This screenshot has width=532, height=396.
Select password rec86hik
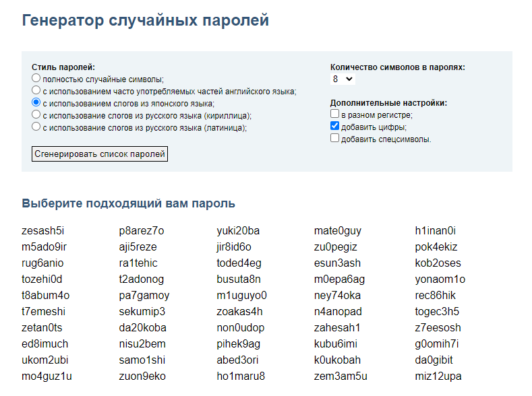(x=436, y=296)
